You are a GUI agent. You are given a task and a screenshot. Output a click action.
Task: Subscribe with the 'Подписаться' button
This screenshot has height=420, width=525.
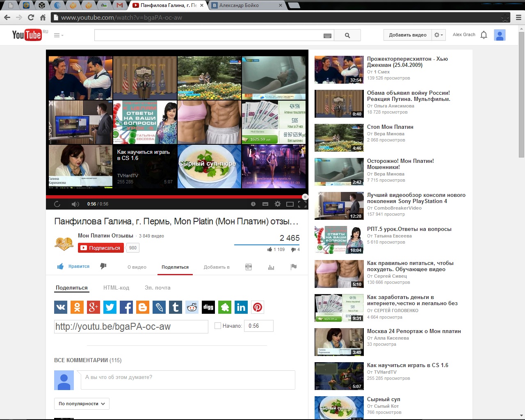click(x=101, y=248)
